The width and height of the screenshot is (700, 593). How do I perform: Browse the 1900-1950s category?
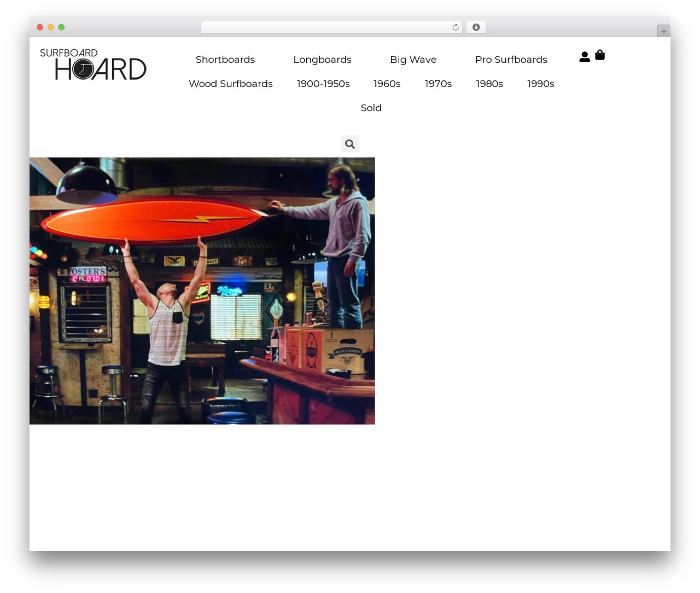click(323, 84)
